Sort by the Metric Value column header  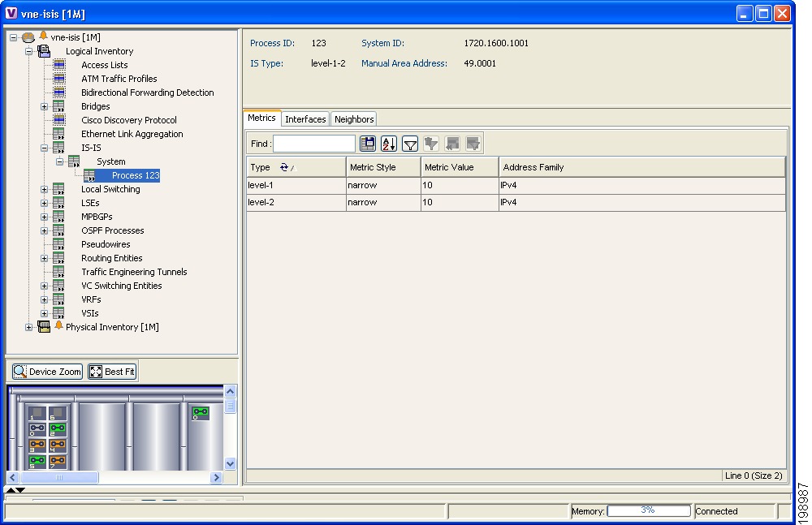[460, 167]
